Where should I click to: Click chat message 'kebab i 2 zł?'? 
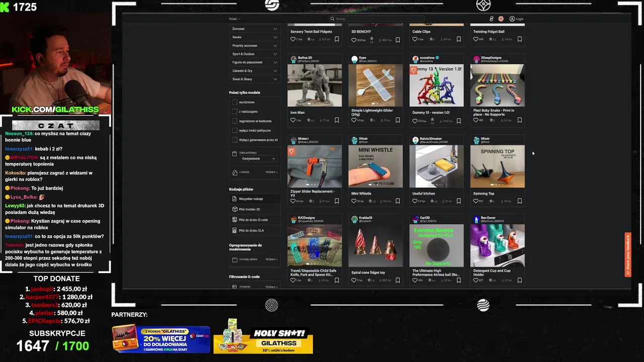(49, 149)
